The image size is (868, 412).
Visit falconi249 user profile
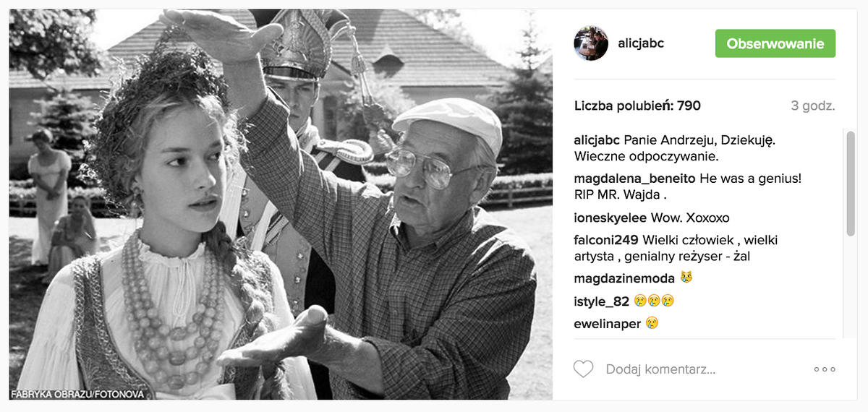pos(605,240)
